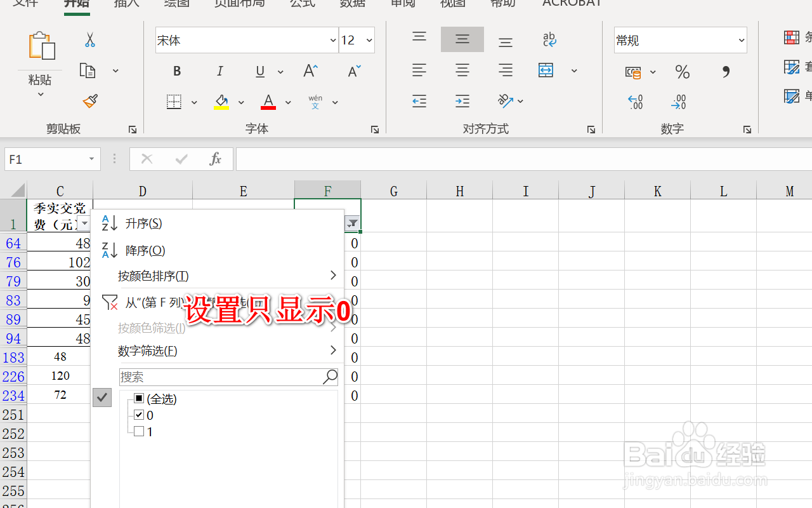The height and width of the screenshot is (508, 812).
Task: Apply percent style to the selection
Action: coord(682,71)
